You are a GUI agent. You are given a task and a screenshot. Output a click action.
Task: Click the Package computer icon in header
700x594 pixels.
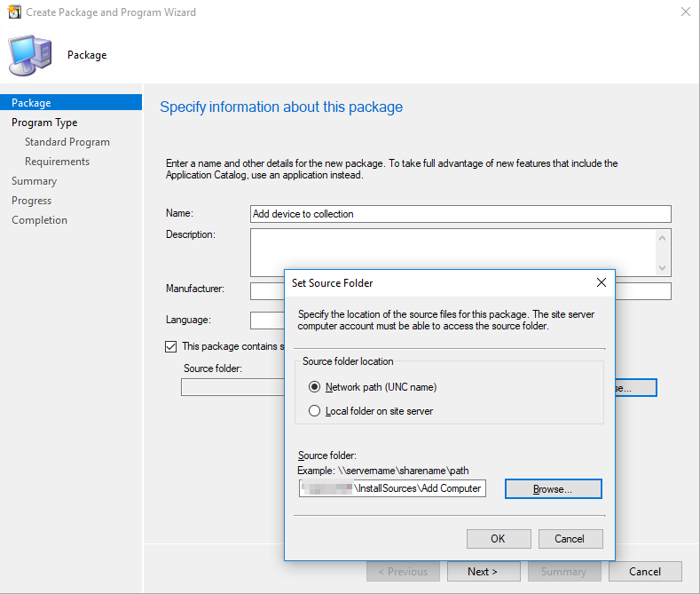[x=30, y=55]
